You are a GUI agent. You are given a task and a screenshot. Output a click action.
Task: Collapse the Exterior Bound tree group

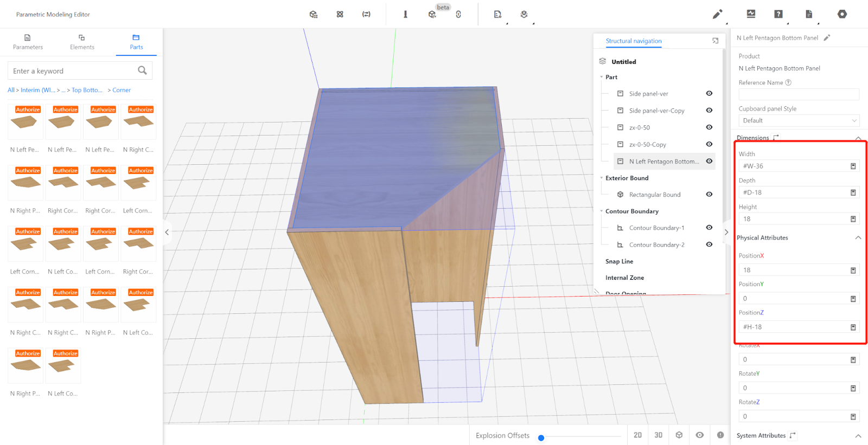coord(602,178)
